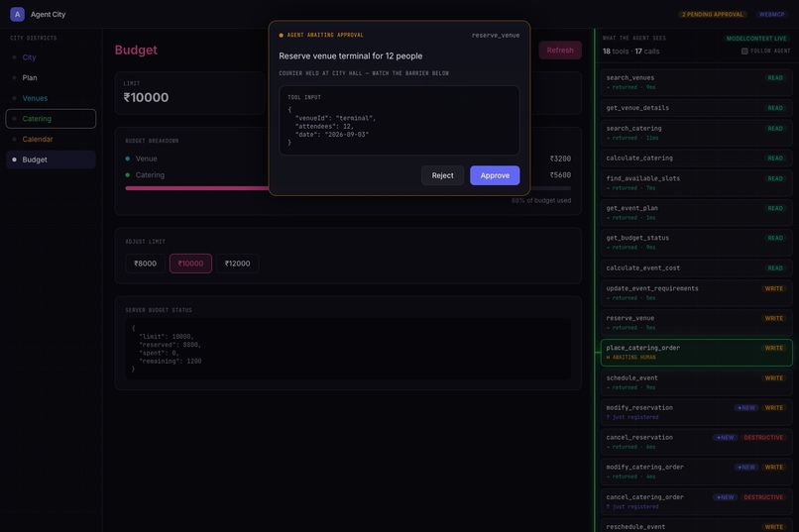This screenshot has height=532, width=799.
Task: Click the WRITE tag on schedule_event
Action: (773, 378)
